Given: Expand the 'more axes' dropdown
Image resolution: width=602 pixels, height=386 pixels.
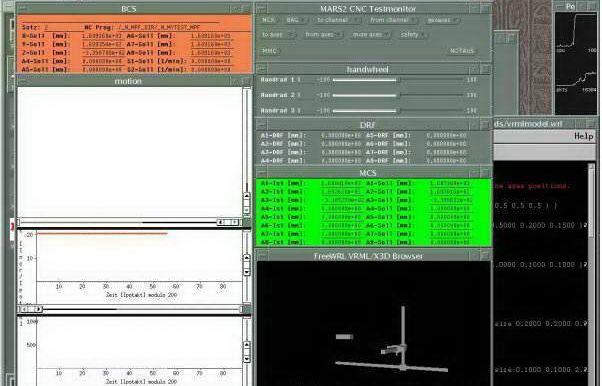Looking at the screenshot, I should [370, 35].
